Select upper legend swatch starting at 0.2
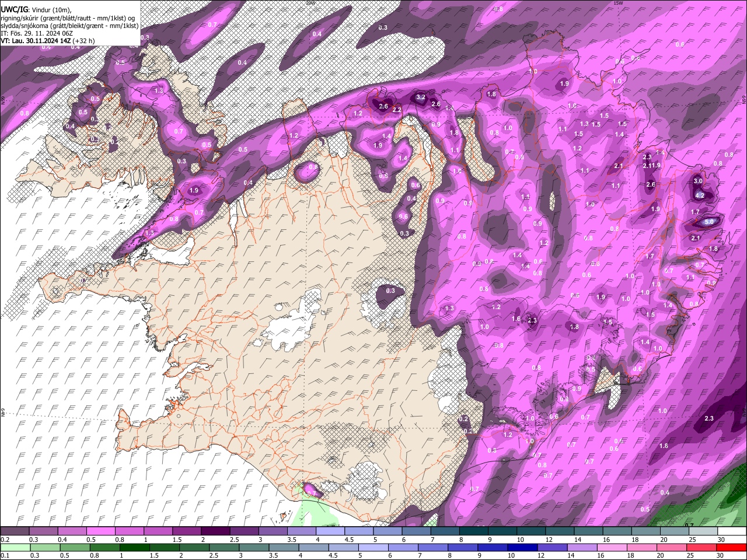The width and height of the screenshot is (747, 560). click(15, 531)
